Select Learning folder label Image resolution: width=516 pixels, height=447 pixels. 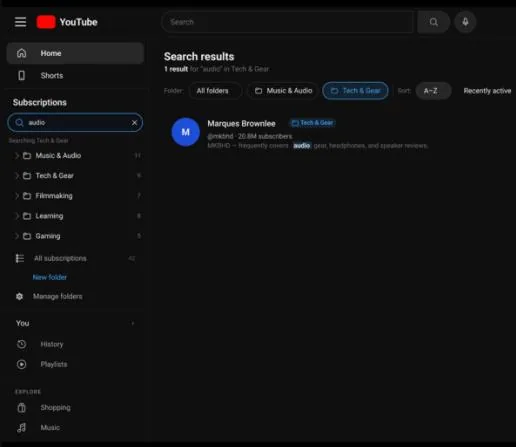pos(49,216)
